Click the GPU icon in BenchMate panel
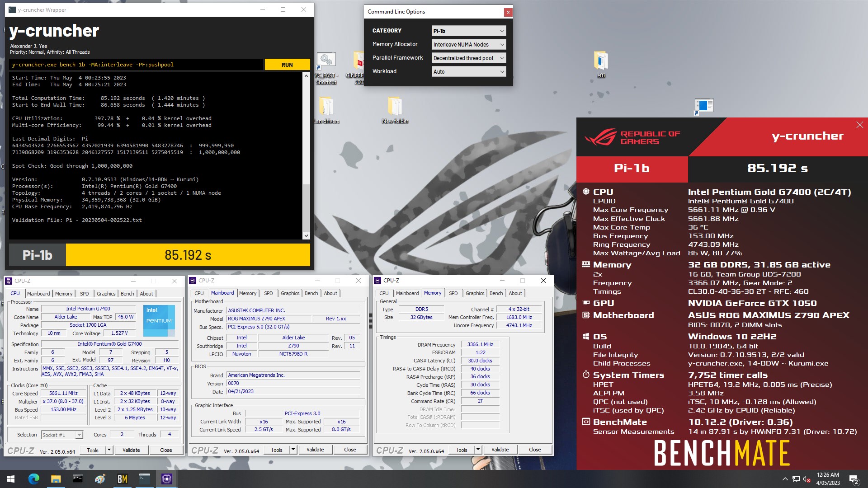Image resolution: width=868 pixels, height=488 pixels. 586,303
